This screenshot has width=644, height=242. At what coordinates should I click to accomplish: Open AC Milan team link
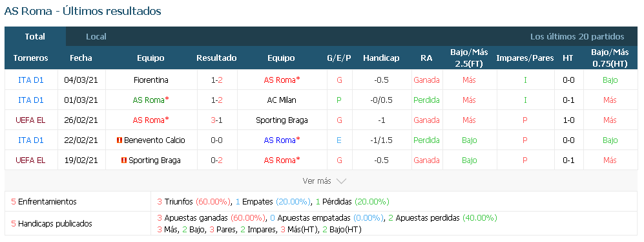tap(282, 100)
